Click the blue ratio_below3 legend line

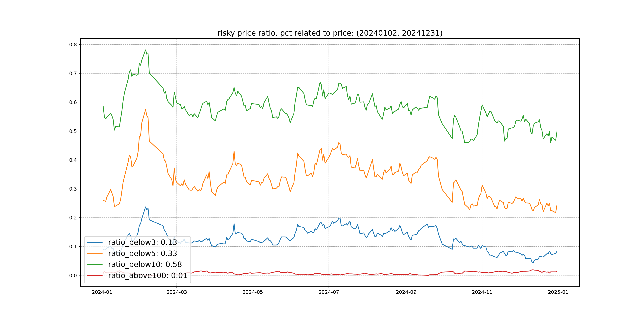coord(94,242)
